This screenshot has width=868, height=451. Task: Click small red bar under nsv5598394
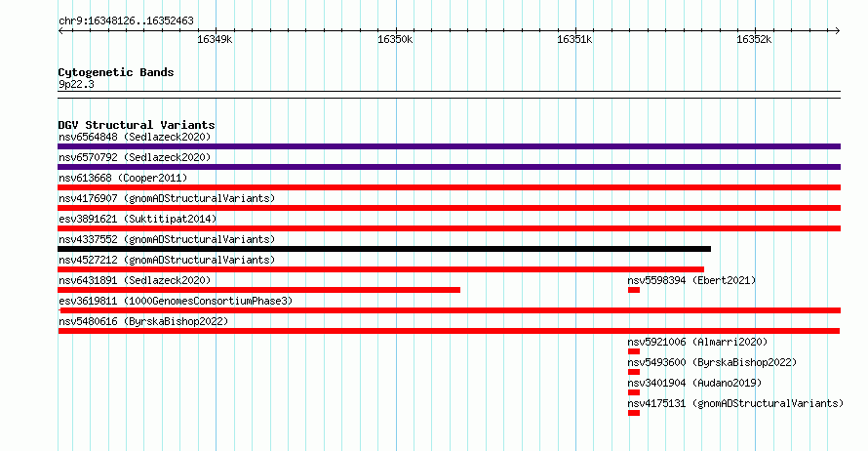point(634,290)
